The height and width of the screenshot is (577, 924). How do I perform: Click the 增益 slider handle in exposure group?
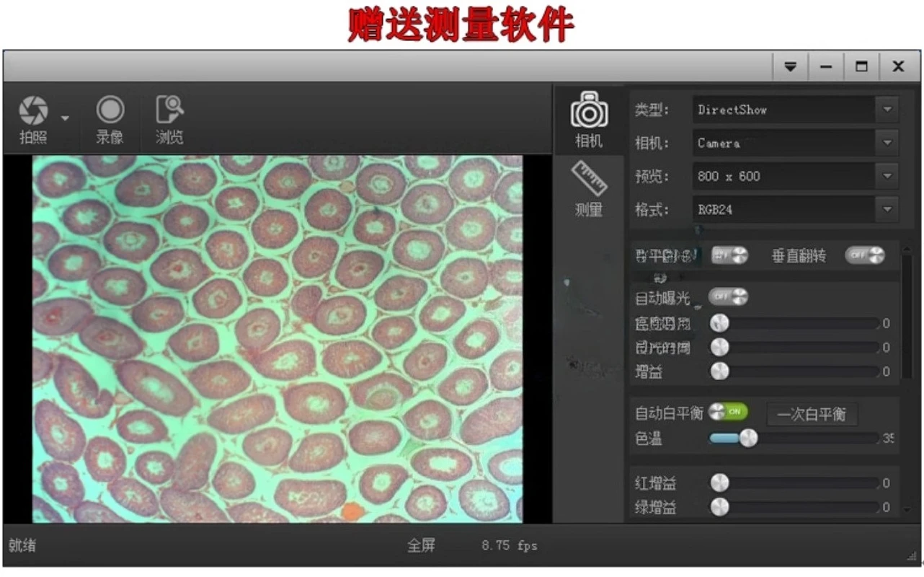[x=719, y=372]
